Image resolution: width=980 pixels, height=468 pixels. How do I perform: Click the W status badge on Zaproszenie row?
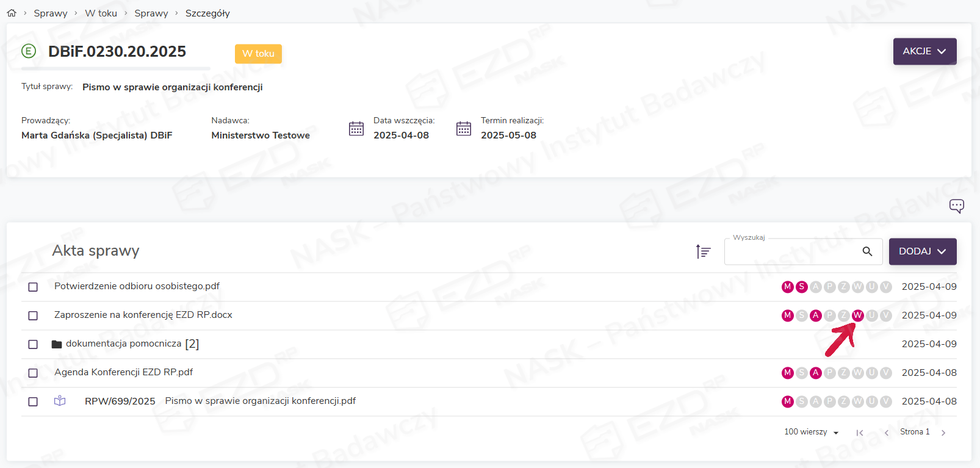pyautogui.click(x=857, y=315)
